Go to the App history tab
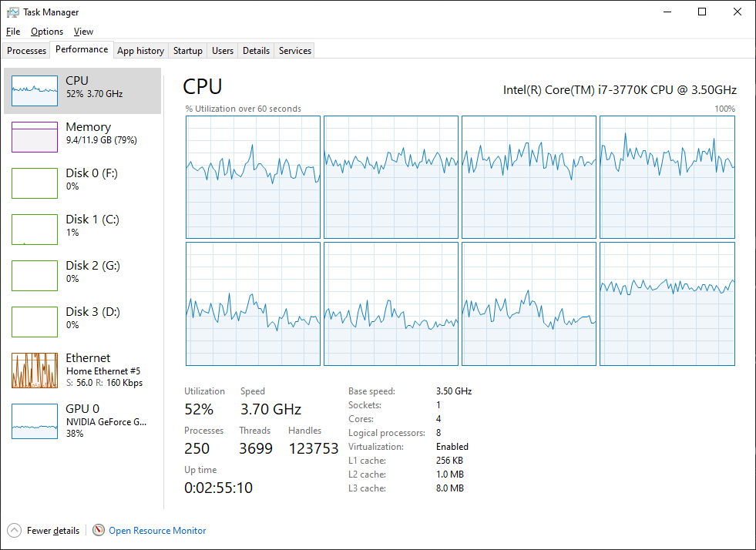Viewport: 756px width, 550px height. [x=140, y=51]
